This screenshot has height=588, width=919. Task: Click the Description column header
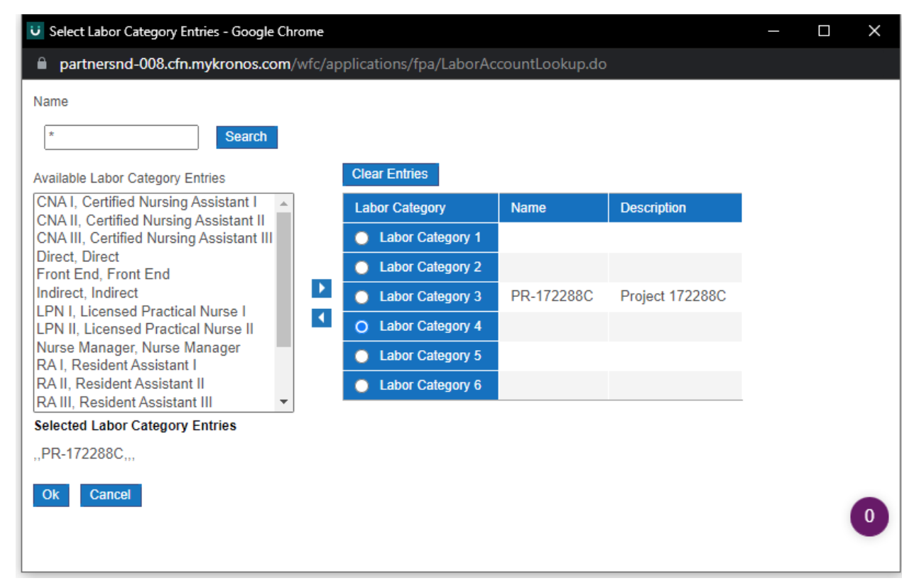point(653,207)
